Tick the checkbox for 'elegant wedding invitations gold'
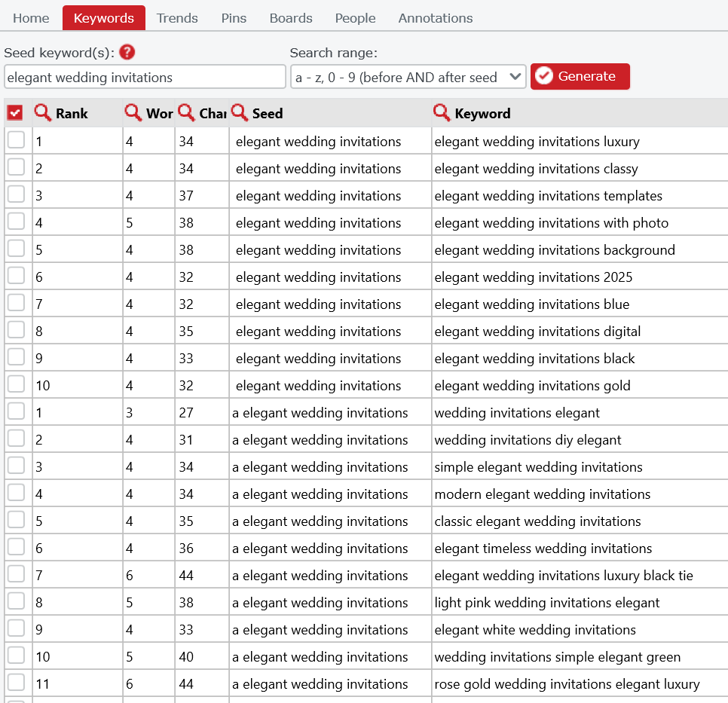This screenshot has width=728, height=703. pos(16,384)
